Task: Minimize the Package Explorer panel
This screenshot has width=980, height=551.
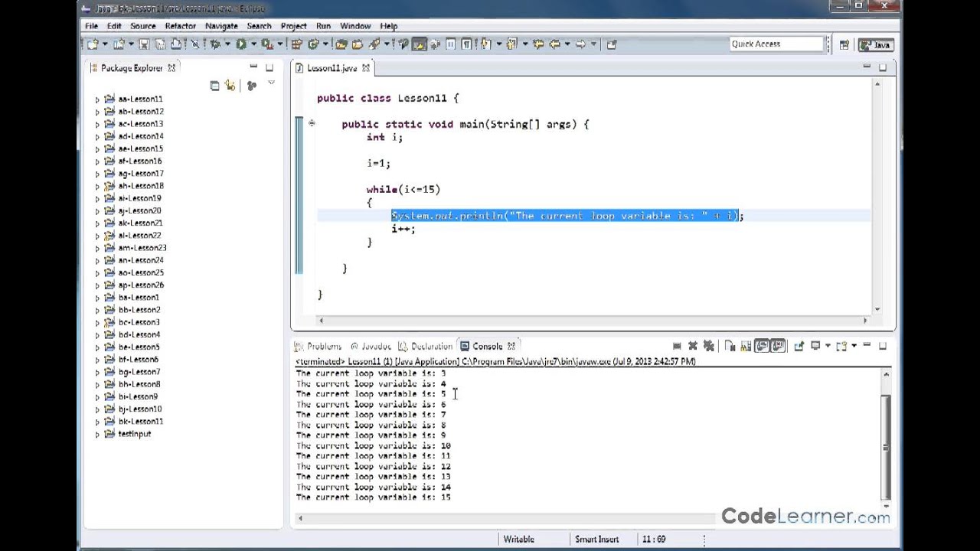Action: 253,67
